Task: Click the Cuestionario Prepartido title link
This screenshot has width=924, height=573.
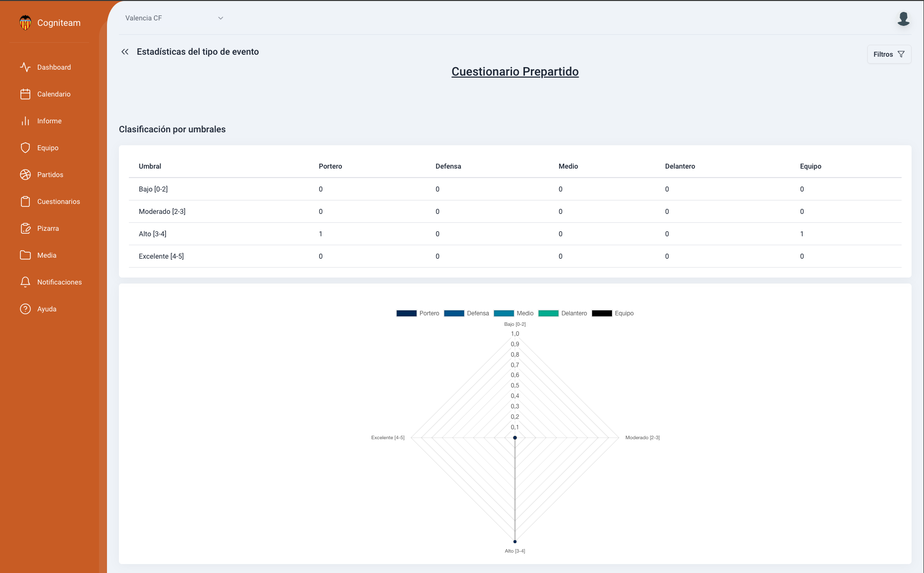Action: [515, 72]
